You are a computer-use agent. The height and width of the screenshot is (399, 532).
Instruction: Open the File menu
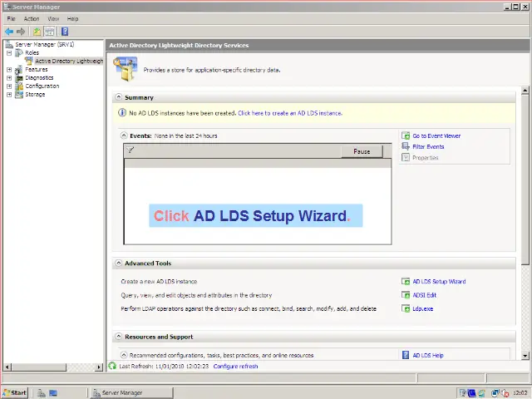11,18
